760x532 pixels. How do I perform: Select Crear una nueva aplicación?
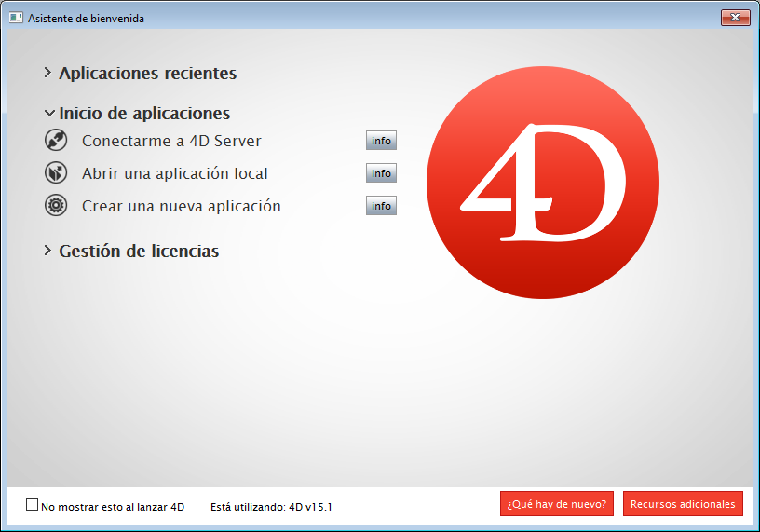[x=182, y=206]
